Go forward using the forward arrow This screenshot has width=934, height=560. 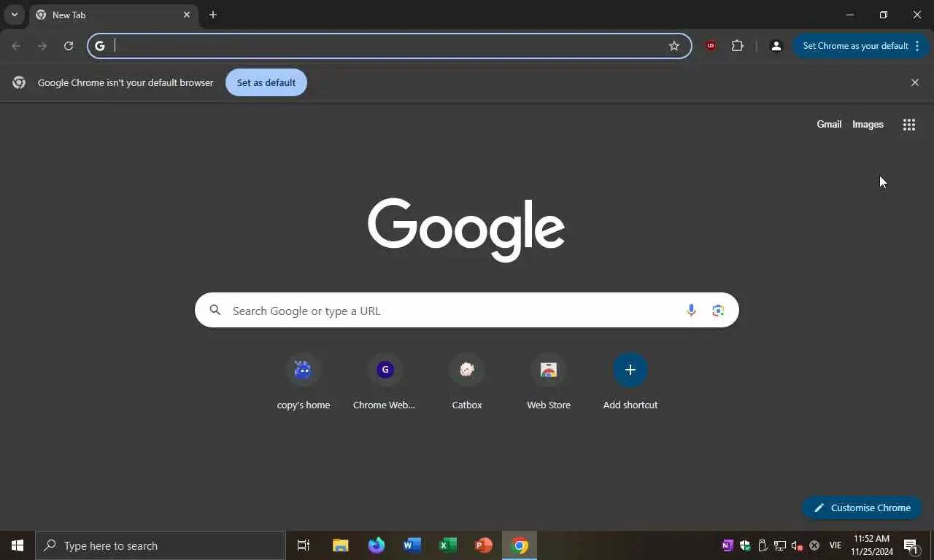tap(42, 46)
